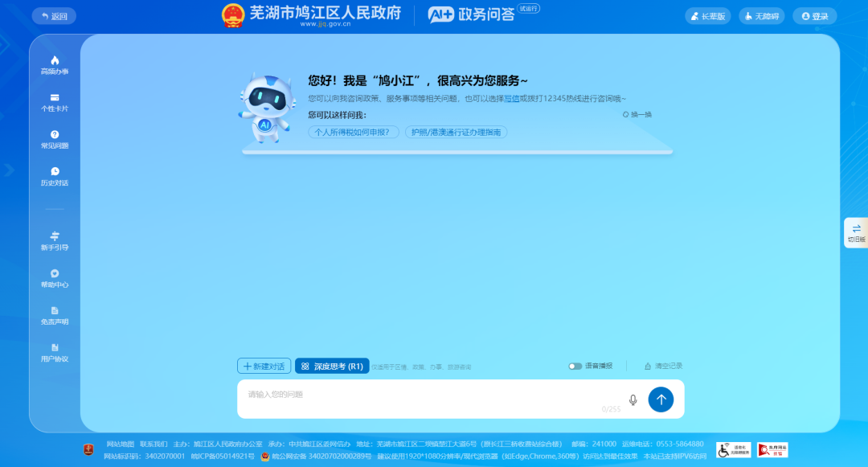View 历史对话 conversation history
Screen dimensions: 868x467
[x=54, y=175]
